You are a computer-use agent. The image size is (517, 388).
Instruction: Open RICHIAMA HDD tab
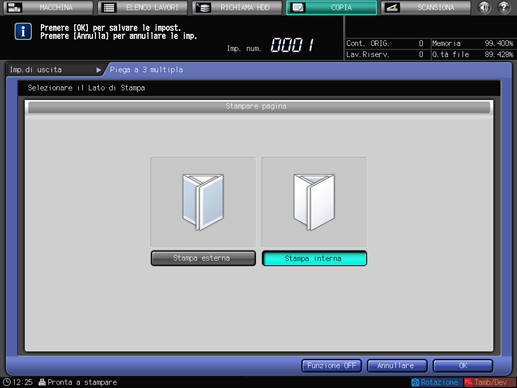click(237, 7)
